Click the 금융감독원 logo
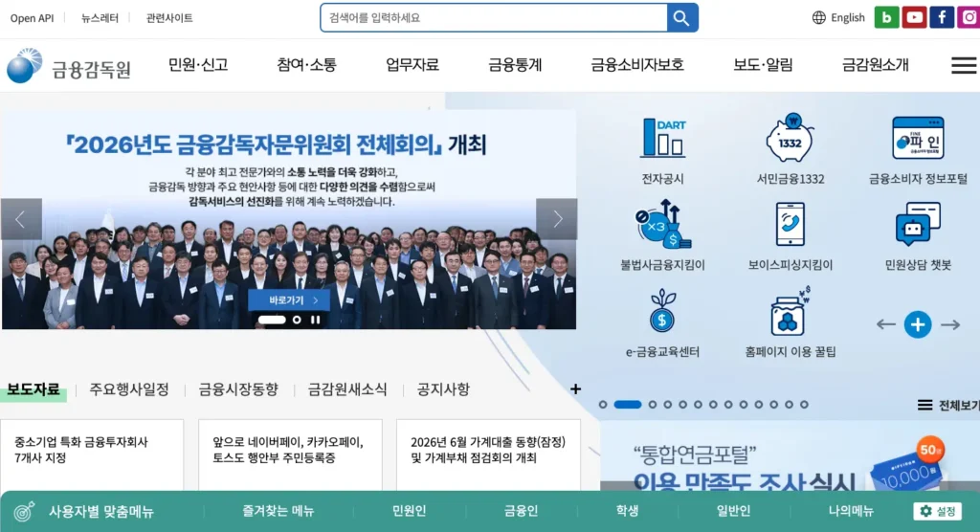 pyautogui.click(x=69, y=66)
